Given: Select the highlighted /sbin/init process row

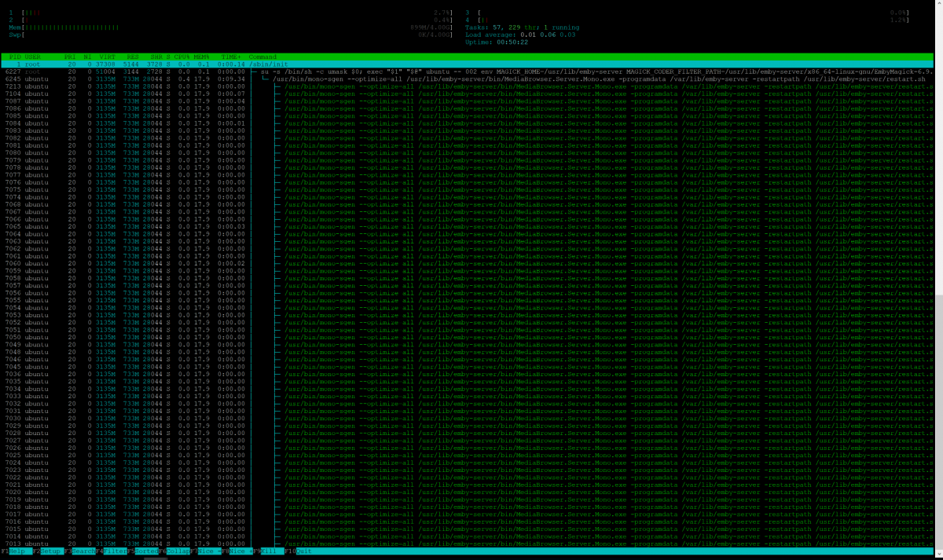Looking at the screenshot, I should [x=467, y=64].
